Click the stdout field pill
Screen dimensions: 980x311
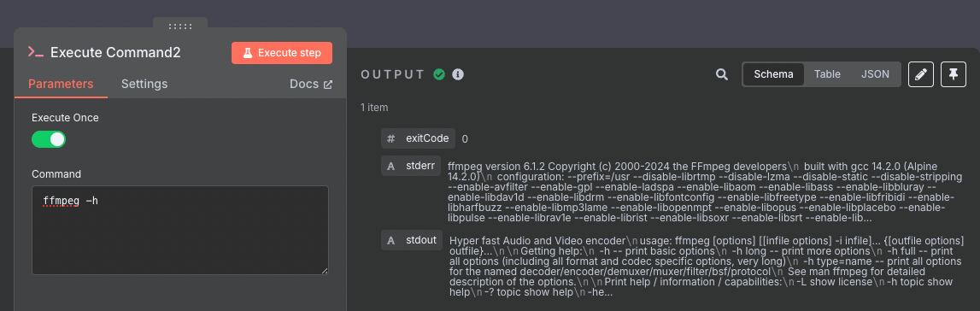[412, 240]
